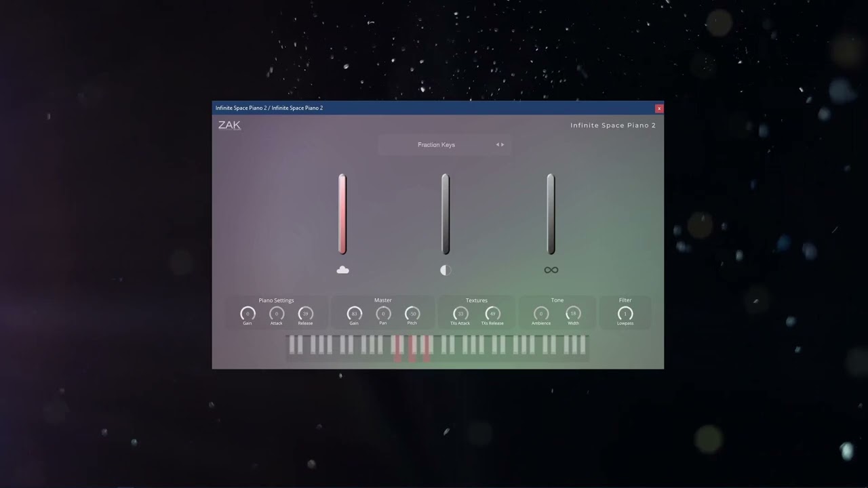Click the Piano Settings Release knob
Image resolution: width=868 pixels, height=488 pixels.
(x=306, y=313)
